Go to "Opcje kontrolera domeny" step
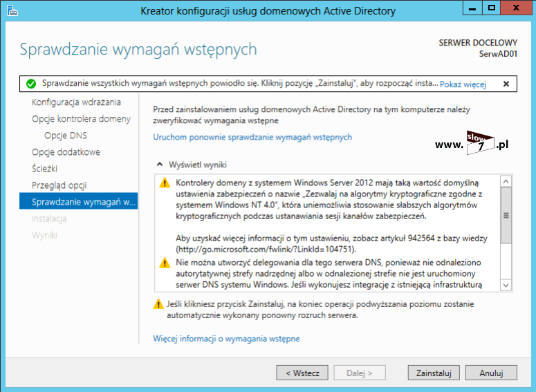This screenshot has width=536, height=392. coord(81,119)
